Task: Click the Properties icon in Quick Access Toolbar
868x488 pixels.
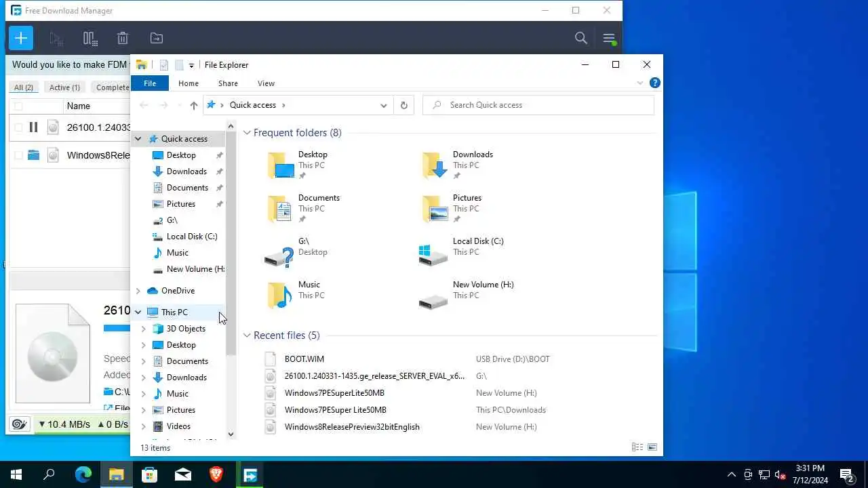Action: (164, 65)
